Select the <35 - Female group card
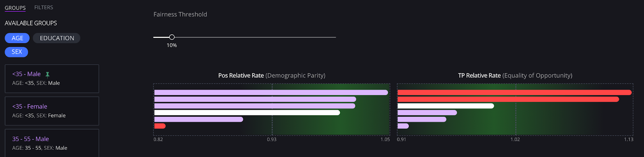Screen dimensions: 644x157 [52, 111]
